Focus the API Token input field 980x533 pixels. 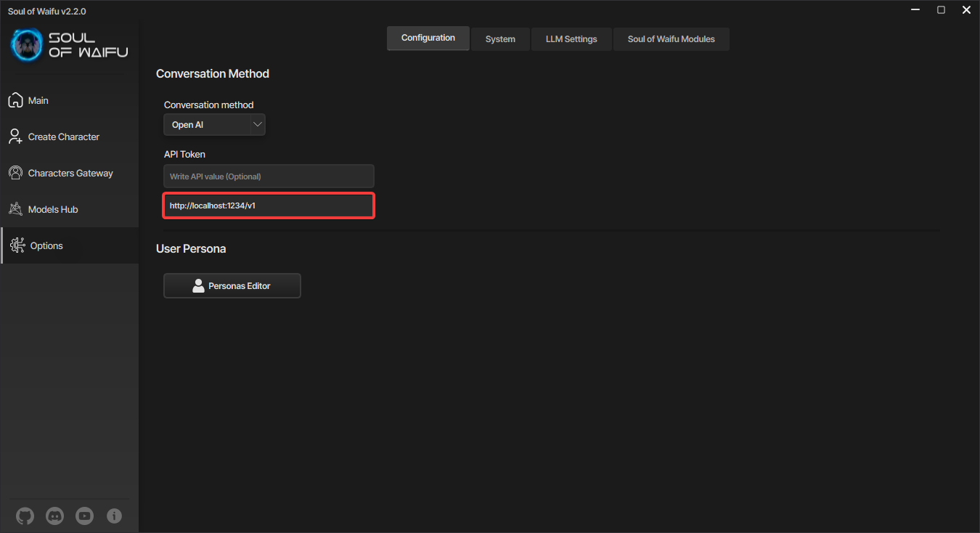(269, 176)
